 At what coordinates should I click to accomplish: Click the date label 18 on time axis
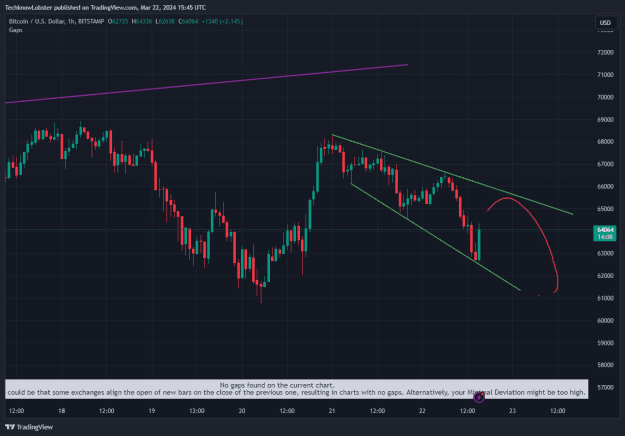pyautogui.click(x=61, y=411)
